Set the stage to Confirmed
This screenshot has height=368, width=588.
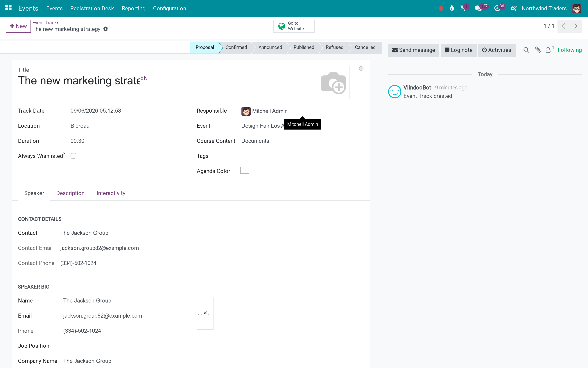coord(236,47)
